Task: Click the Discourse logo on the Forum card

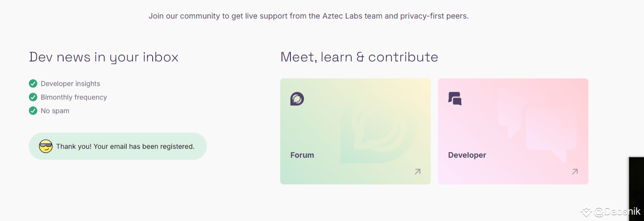Action: click(297, 99)
